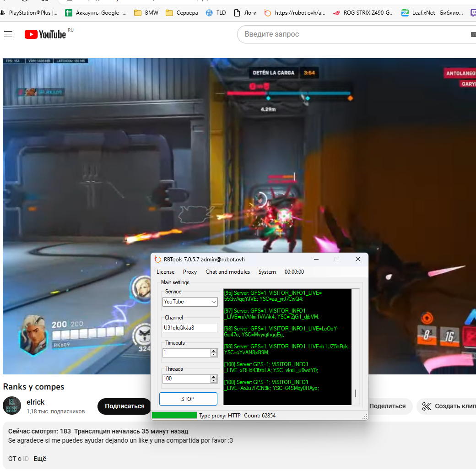Open the Chat and modules menu
This screenshot has height=471, width=476.
[x=227, y=272]
